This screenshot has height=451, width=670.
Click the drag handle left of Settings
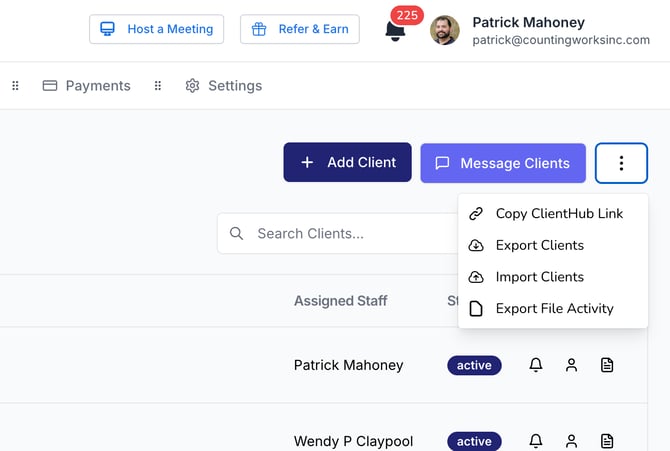[157, 86]
